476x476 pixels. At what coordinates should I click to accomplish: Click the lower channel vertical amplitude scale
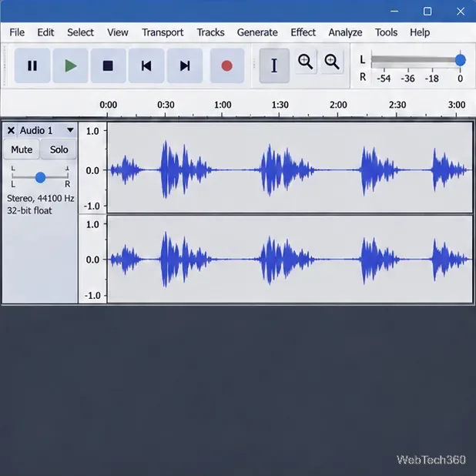point(93,260)
